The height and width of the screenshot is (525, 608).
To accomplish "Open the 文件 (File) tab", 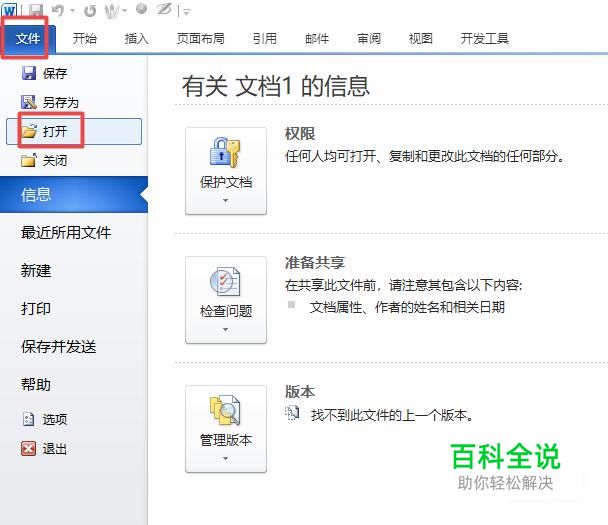I will coord(28,38).
